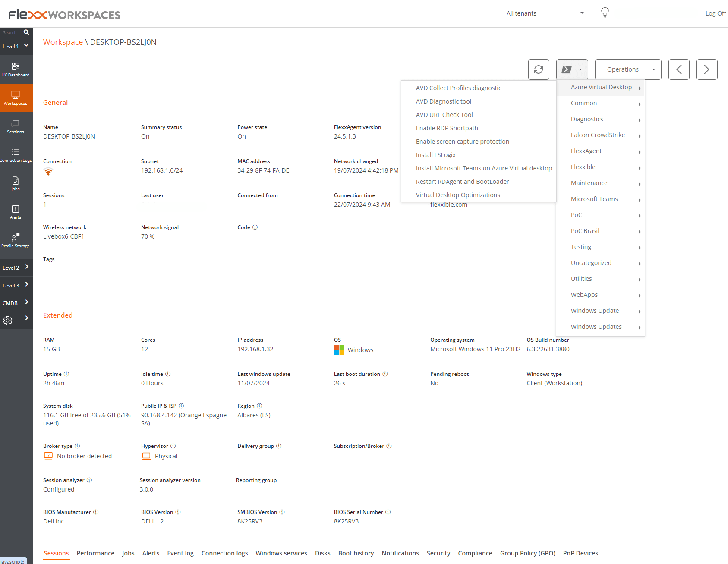Open Profile Storage in the sidebar

(16, 240)
